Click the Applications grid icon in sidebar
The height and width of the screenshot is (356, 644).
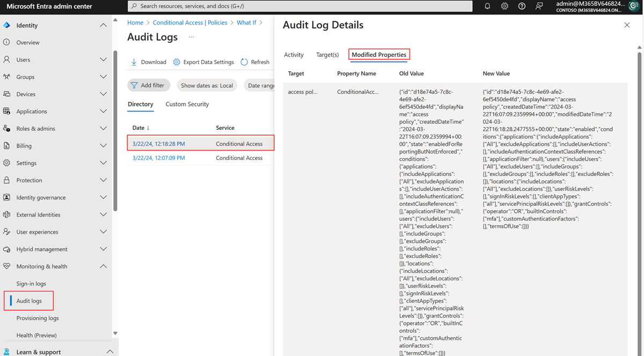tap(6, 111)
